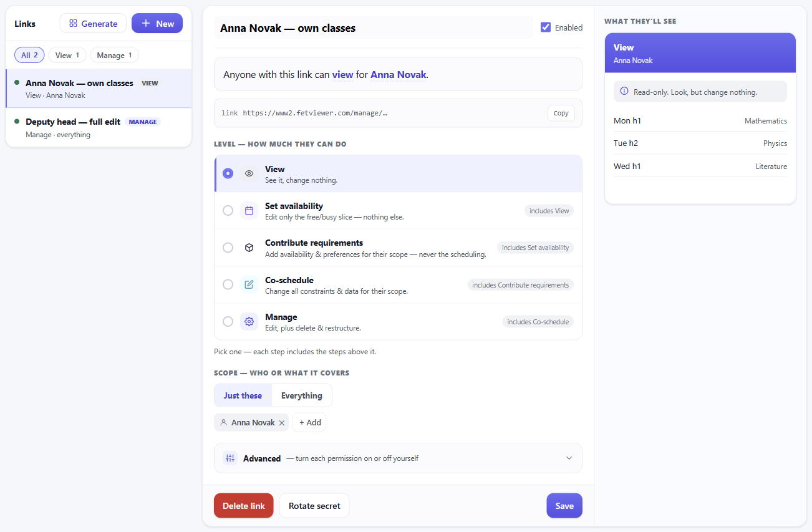Click the link URL text
Screen dimensions: 812x532
(x=315, y=113)
